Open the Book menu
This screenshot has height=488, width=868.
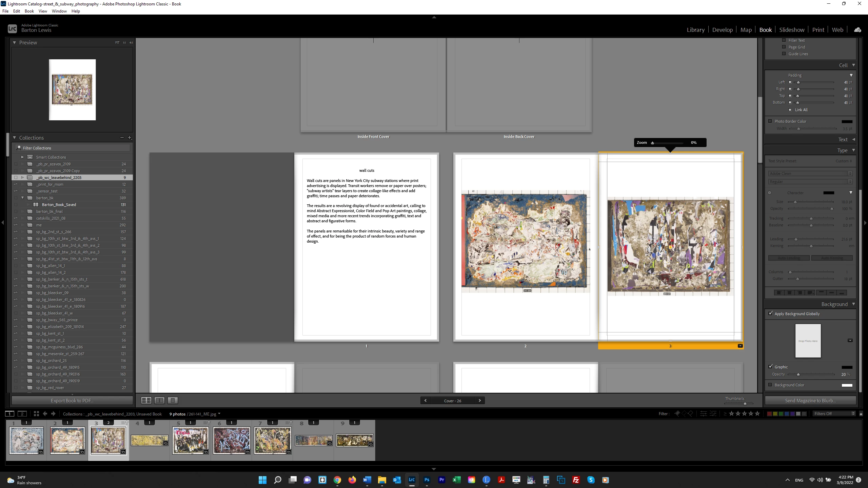pyautogui.click(x=29, y=11)
